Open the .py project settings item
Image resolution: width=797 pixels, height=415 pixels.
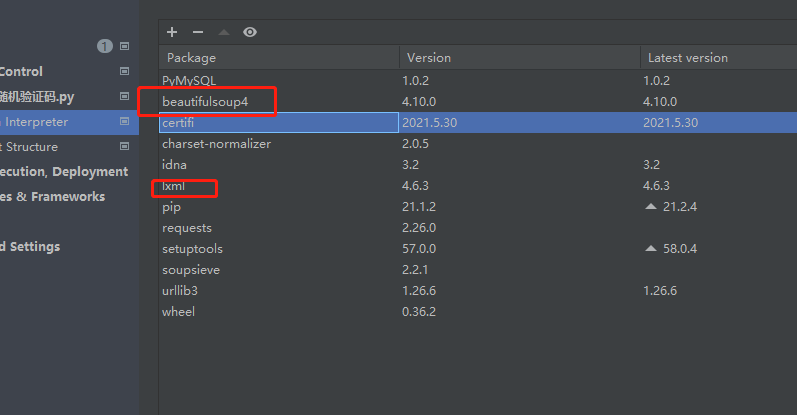click(x=37, y=97)
